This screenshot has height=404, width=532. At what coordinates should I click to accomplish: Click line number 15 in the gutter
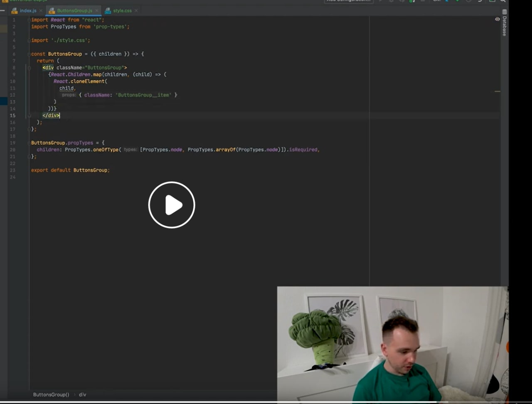point(13,116)
